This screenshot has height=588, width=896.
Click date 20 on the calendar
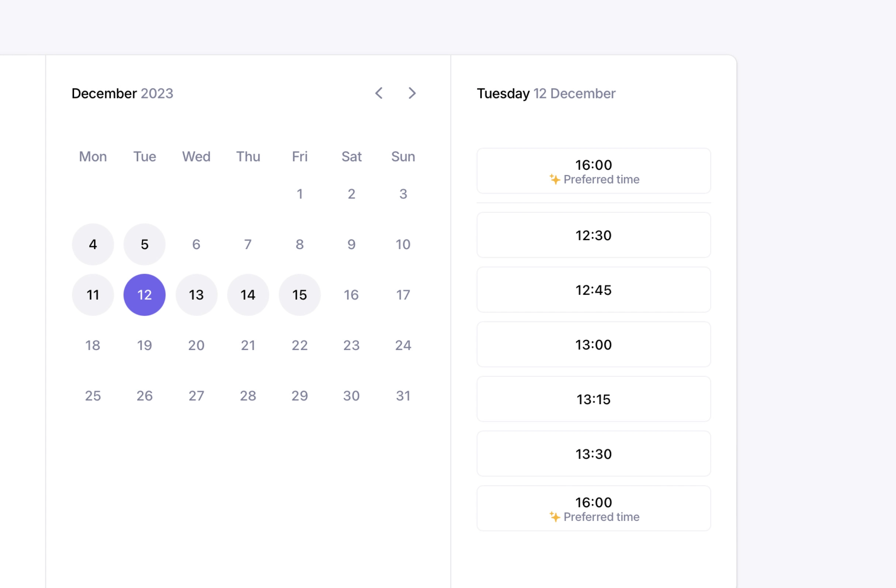[x=197, y=345]
